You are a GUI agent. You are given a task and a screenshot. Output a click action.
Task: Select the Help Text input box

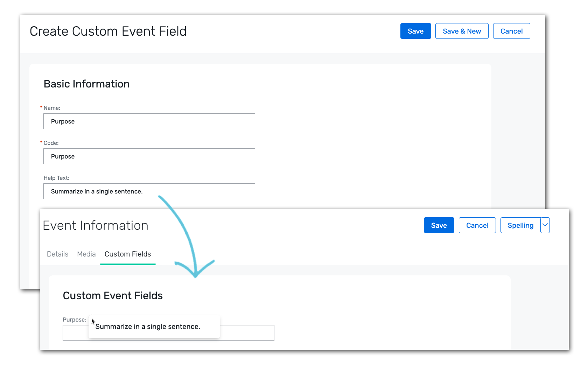(149, 191)
